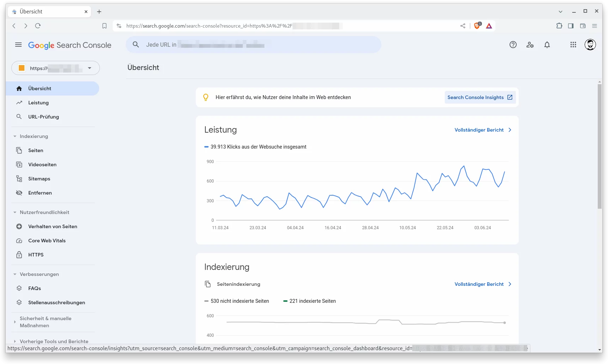608x364 pixels.
Task: Click the 530 nicht indexierte Seiten legend
Action: tap(237, 301)
